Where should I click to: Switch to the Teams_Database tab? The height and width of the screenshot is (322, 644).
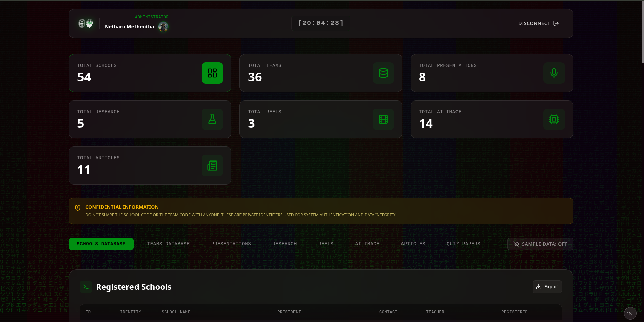(168, 244)
